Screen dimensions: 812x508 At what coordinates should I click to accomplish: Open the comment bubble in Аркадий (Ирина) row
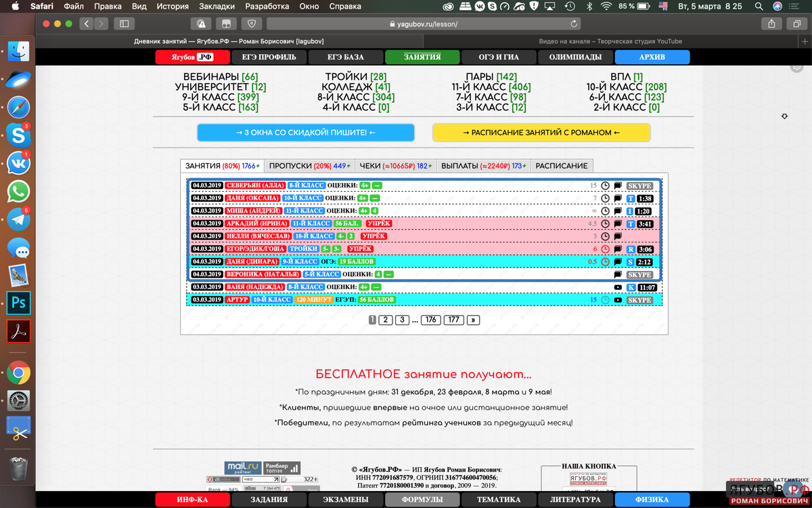click(618, 224)
